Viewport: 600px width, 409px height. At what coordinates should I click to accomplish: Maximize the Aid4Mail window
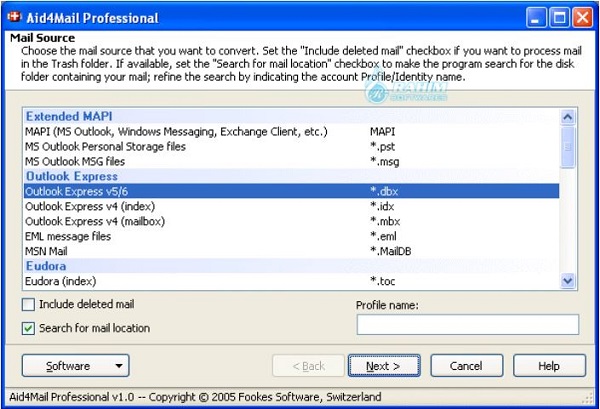tap(559, 18)
